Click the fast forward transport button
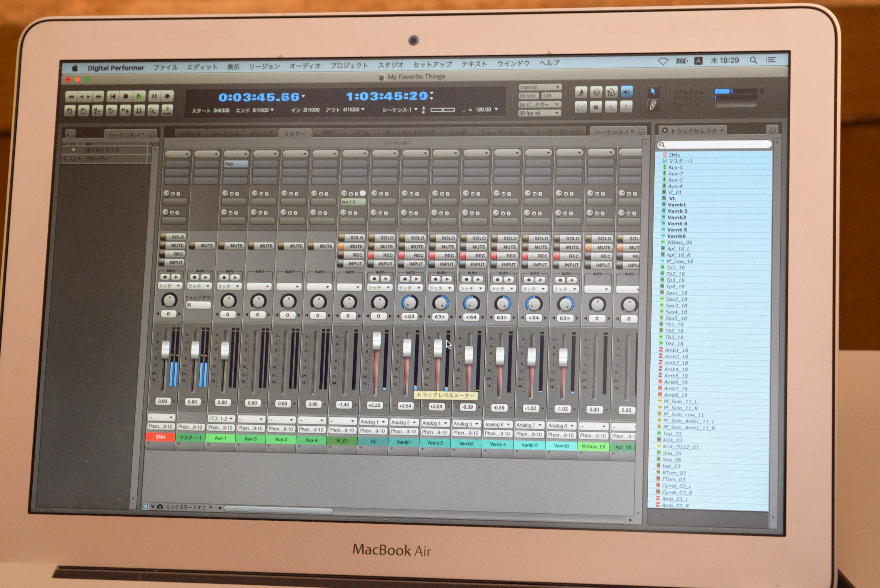 click(98, 97)
